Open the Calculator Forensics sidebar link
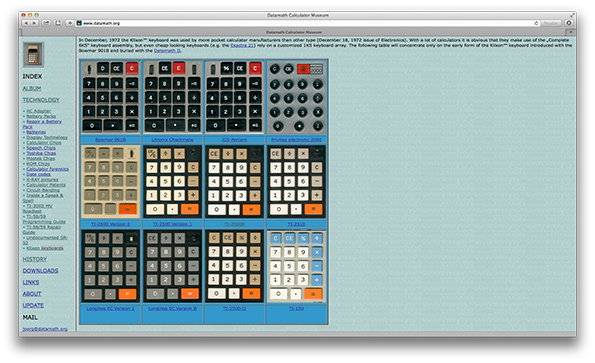Screen dimensions: 595x363 [x=47, y=169]
